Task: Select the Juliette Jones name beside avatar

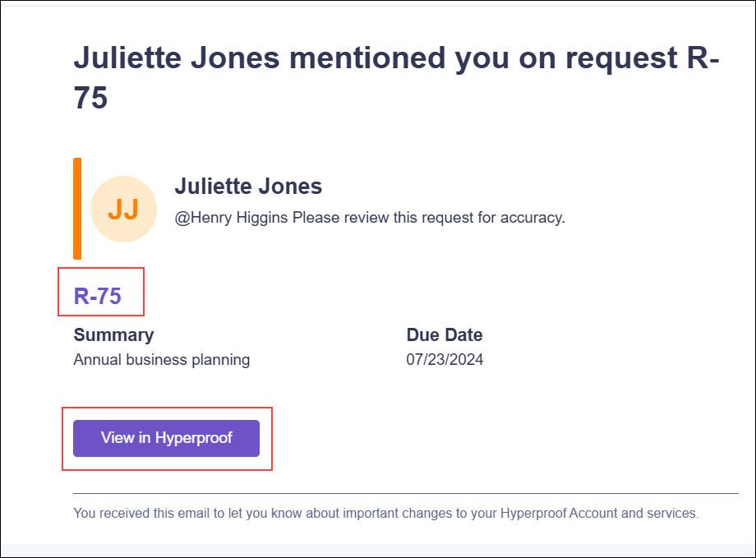Action: click(248, 187)
